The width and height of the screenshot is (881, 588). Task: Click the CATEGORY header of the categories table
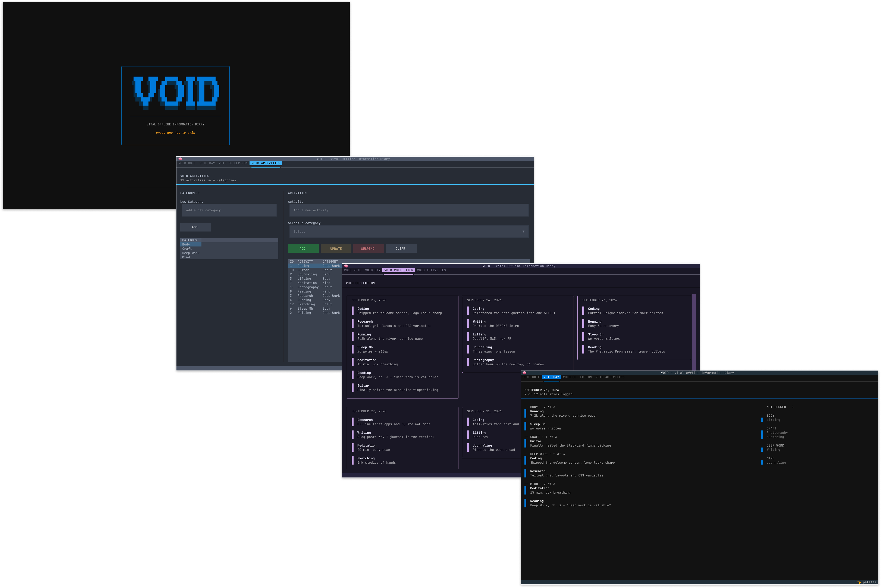point(190,240)
